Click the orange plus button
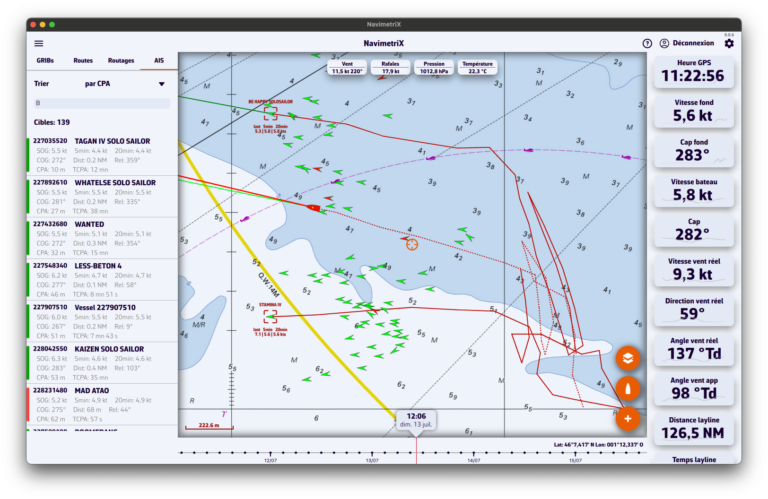 [x=627, y=418]
